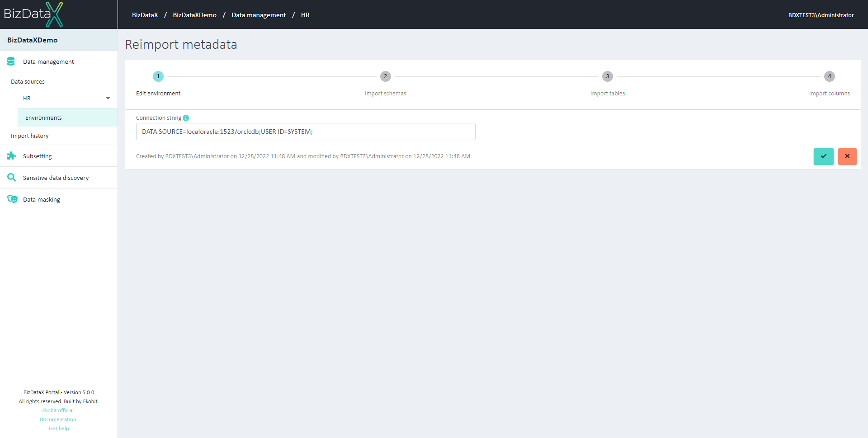
Task: Open Data sources in the sidebar
Action: (28, 82)
